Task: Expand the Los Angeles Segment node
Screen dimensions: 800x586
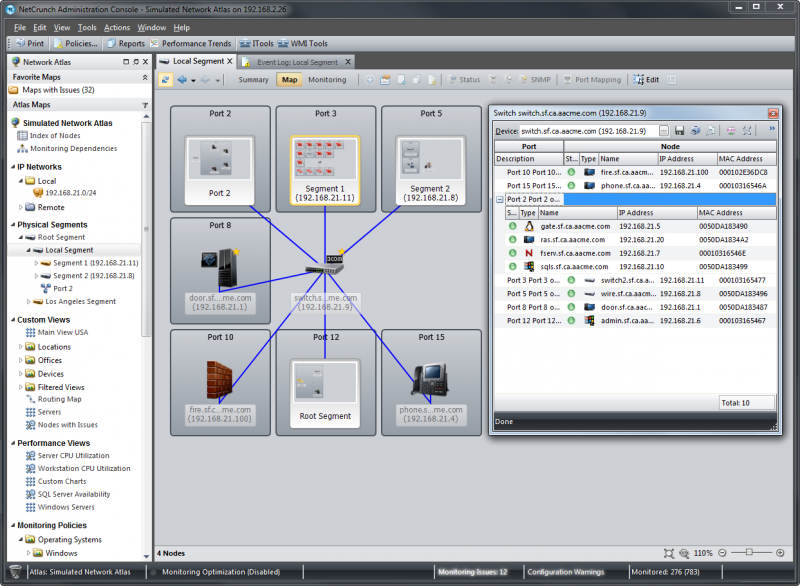Action: [29, 301]
